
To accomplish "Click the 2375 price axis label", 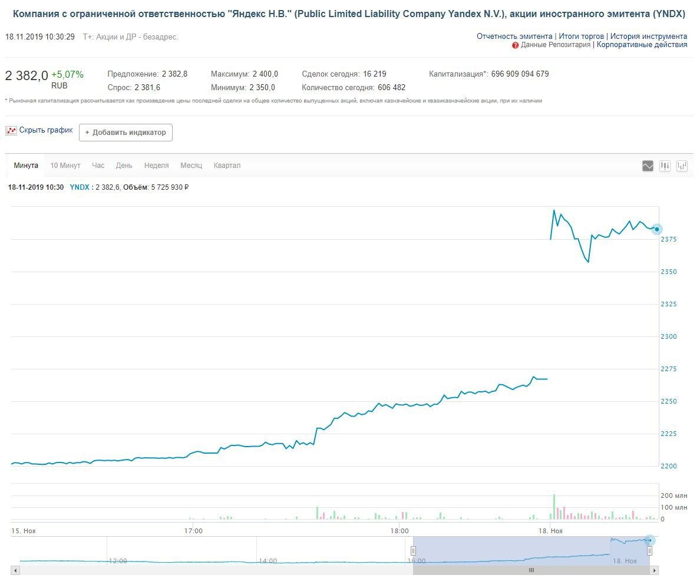I will (x=669, y=239).
